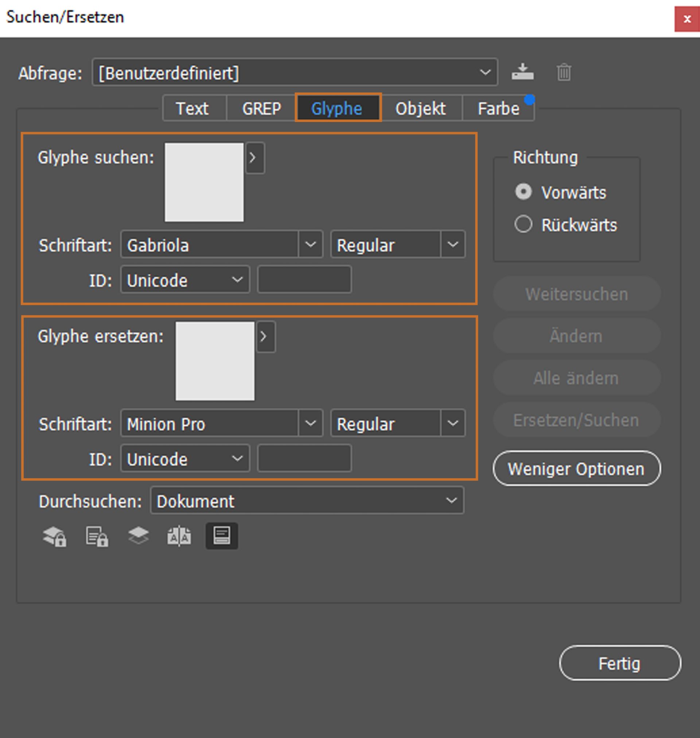Image resolution: width=700 pixels, height=738 pixels.
Task: Open the Abfrage dropdown
Action: [x=295, y=73]
